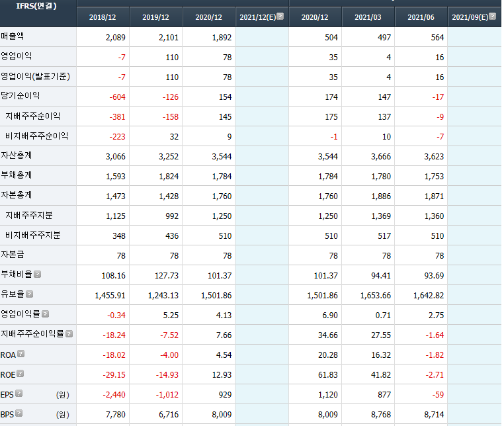Click the 127.73 debt ratio value

tap(167, 276)
